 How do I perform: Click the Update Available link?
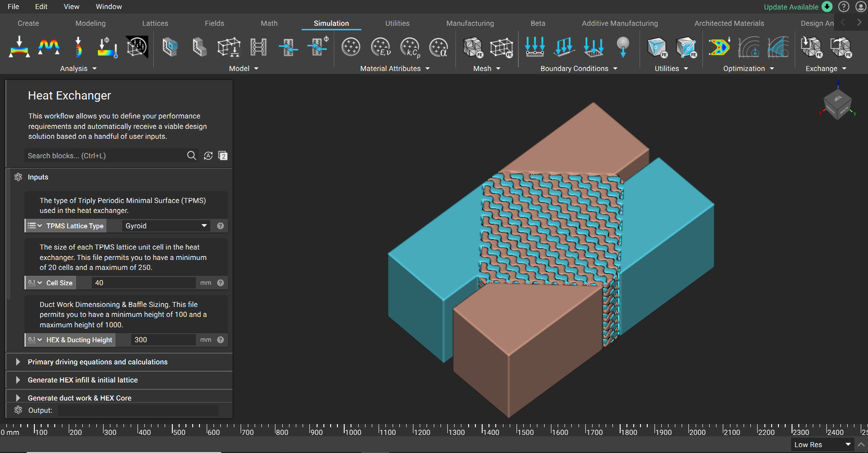(791, 7)
